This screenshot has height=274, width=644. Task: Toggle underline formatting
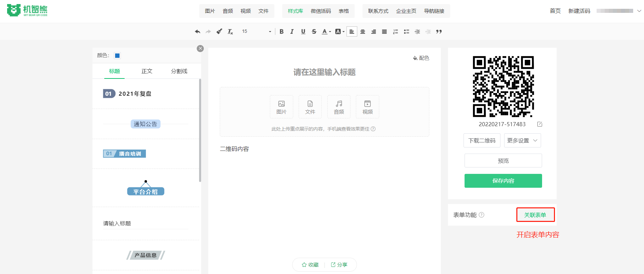click(x=303, y=31)
